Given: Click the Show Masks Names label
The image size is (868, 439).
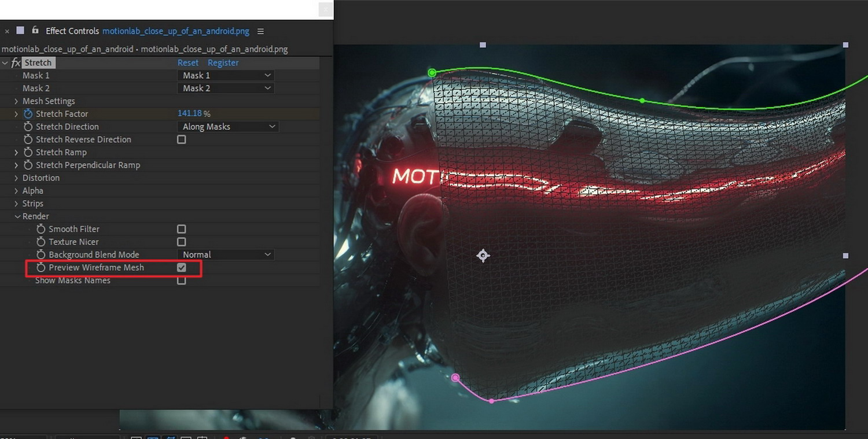Looking at the screenshot, I should point(73,281).
